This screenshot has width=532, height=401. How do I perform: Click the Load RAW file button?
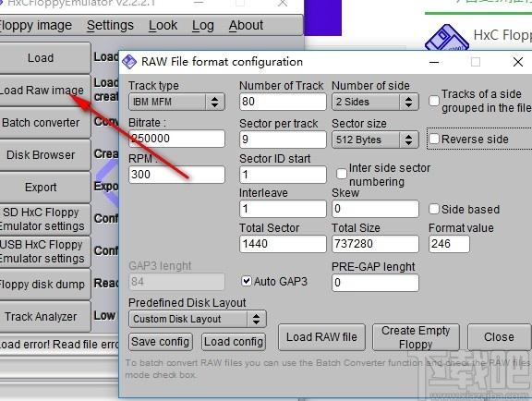[x=321, y=337]
